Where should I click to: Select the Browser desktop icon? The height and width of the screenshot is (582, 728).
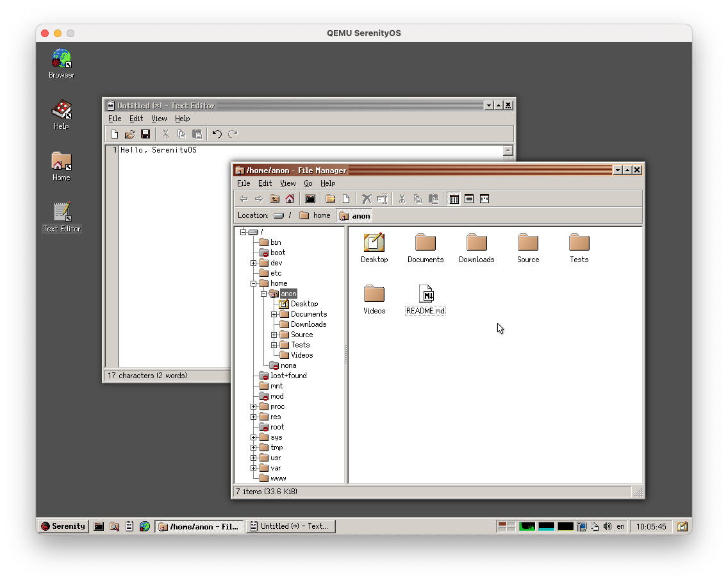pos(62,63)
